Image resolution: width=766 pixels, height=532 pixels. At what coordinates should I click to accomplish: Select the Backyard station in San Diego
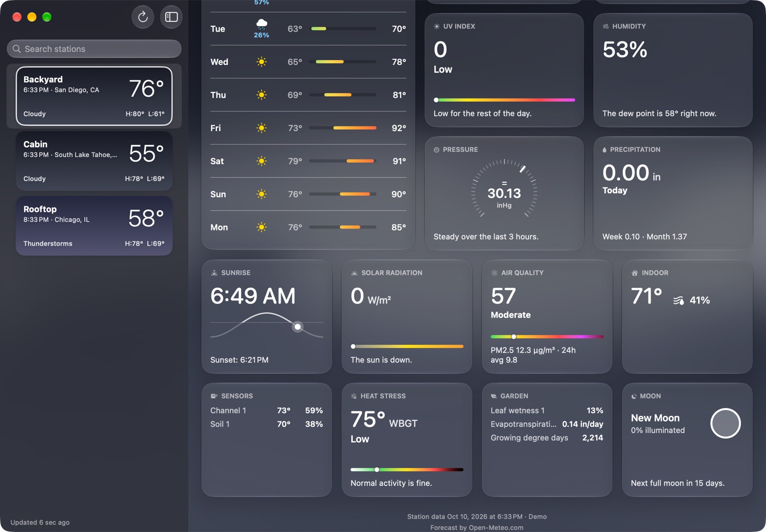point(94,96)
